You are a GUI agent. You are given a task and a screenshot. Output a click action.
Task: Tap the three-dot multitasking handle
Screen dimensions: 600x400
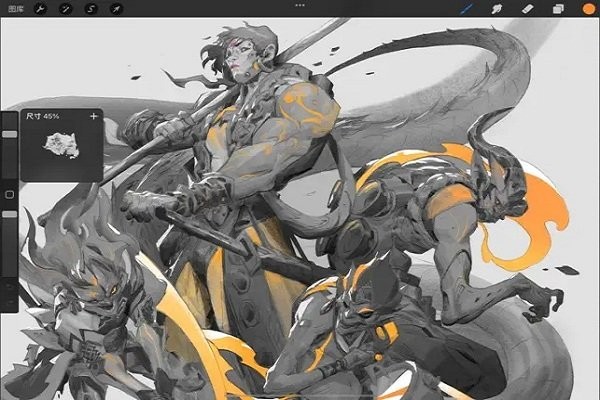[300, 6]
